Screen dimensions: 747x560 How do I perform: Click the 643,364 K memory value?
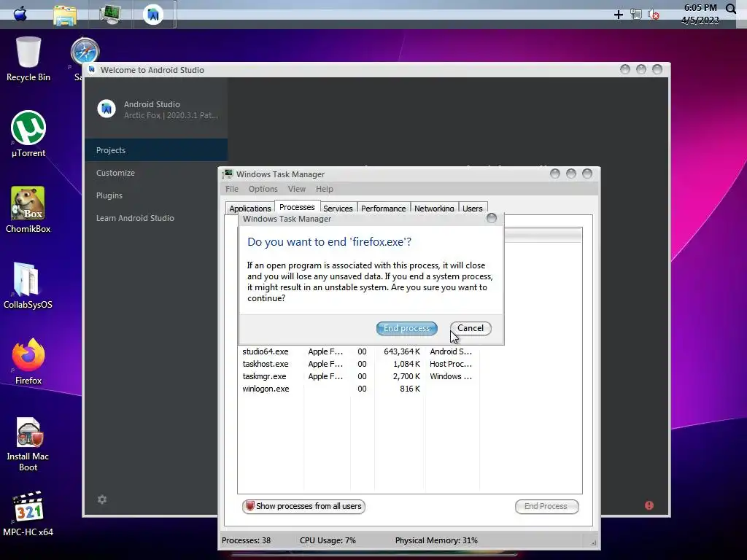(402, 351)
